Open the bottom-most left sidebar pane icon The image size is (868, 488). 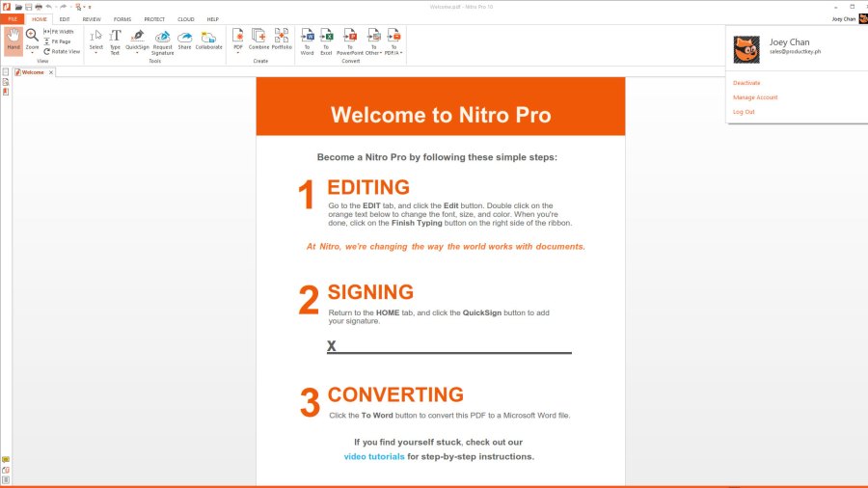[6, 479]
